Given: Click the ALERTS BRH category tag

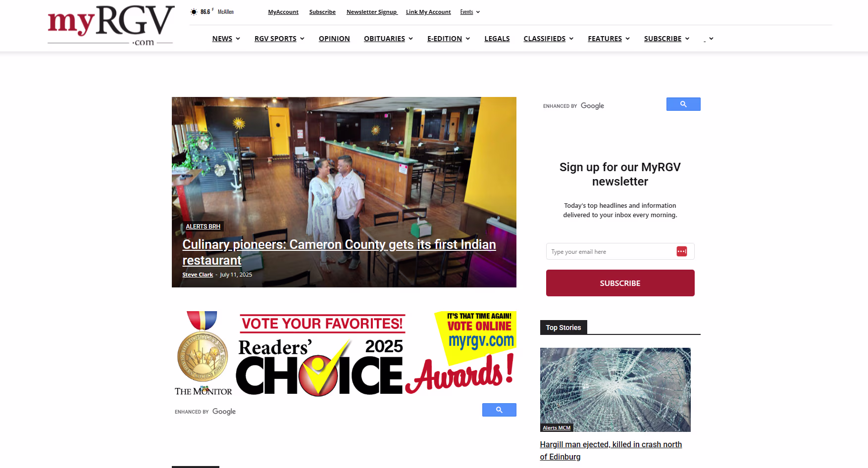Looking at the screenshot, I should (x=203, y=226).
